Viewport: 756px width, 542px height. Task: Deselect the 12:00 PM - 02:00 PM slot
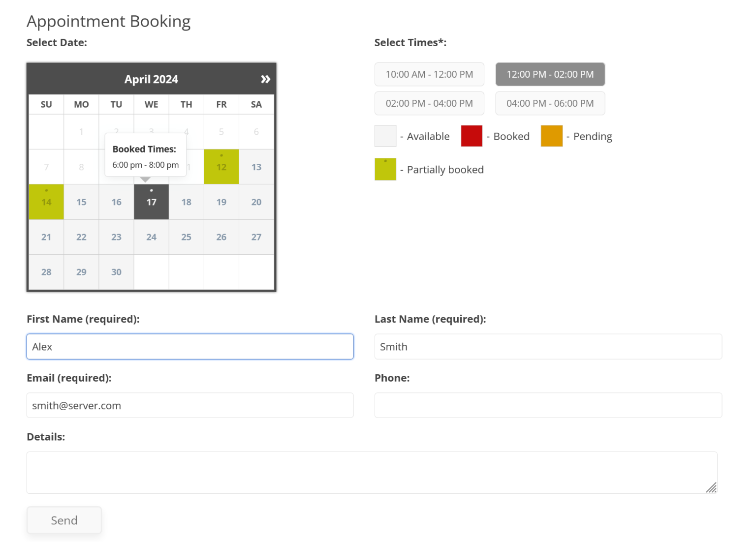(550, 74)
